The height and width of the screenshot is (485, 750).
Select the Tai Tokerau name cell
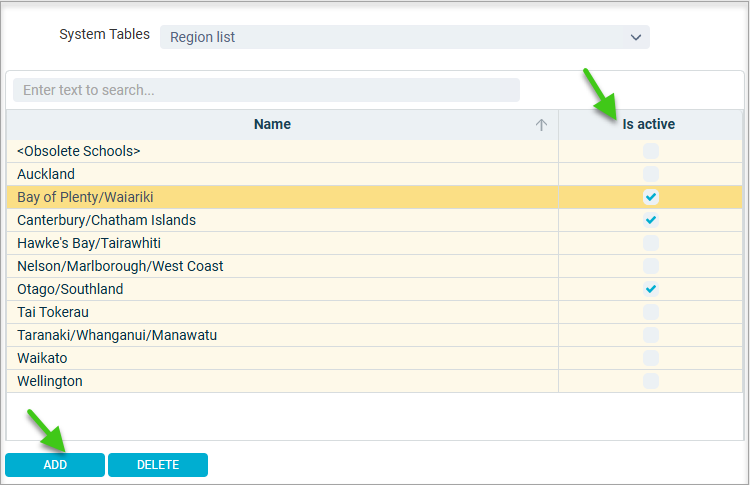(x=282, y=312)
